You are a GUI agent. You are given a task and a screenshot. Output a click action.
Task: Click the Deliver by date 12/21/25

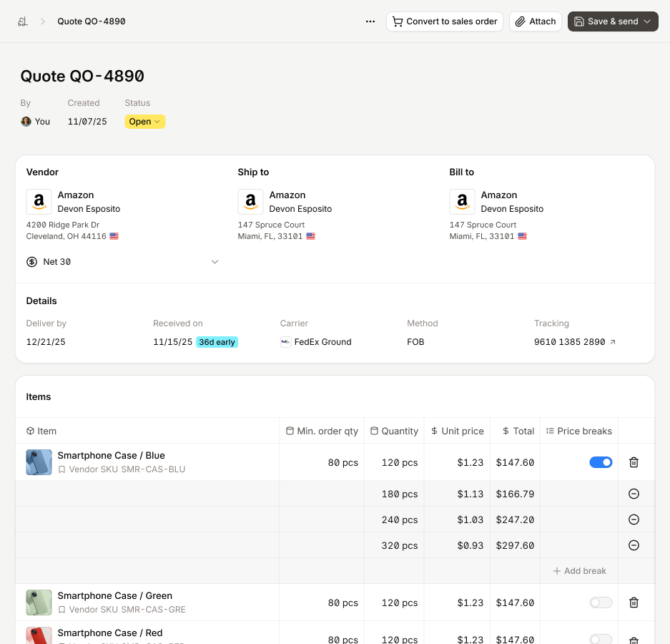(x=46, y=341)
